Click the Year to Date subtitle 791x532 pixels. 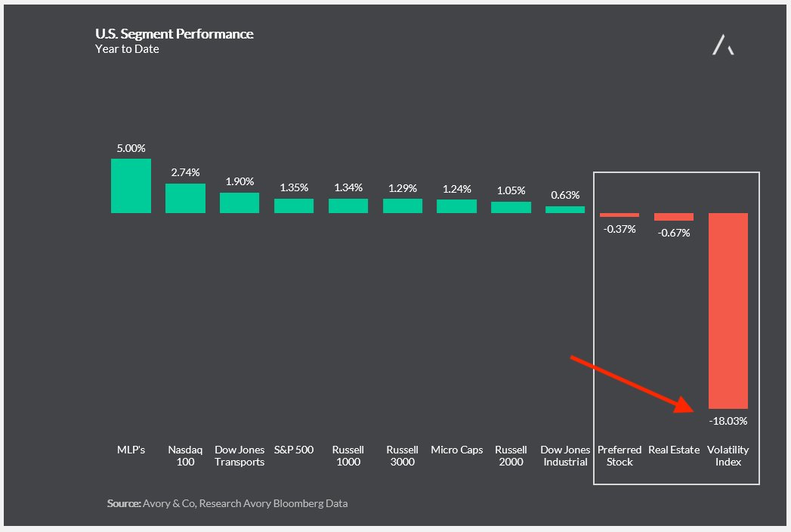[127, 49]
